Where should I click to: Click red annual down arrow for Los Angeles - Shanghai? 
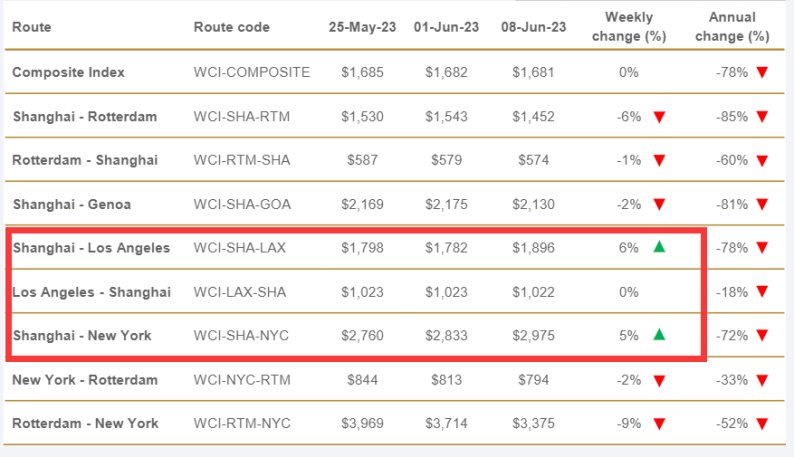[762, 292]
